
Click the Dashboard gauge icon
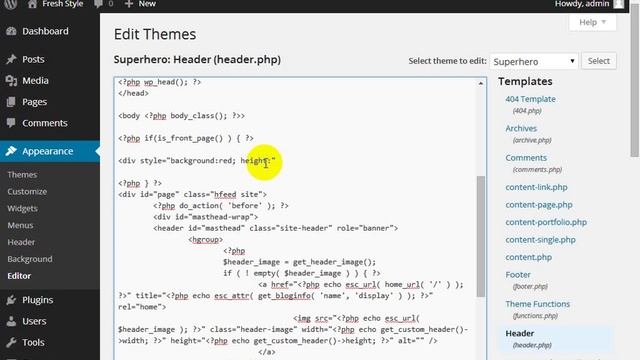pyautogui.click(x=11, y=31)
